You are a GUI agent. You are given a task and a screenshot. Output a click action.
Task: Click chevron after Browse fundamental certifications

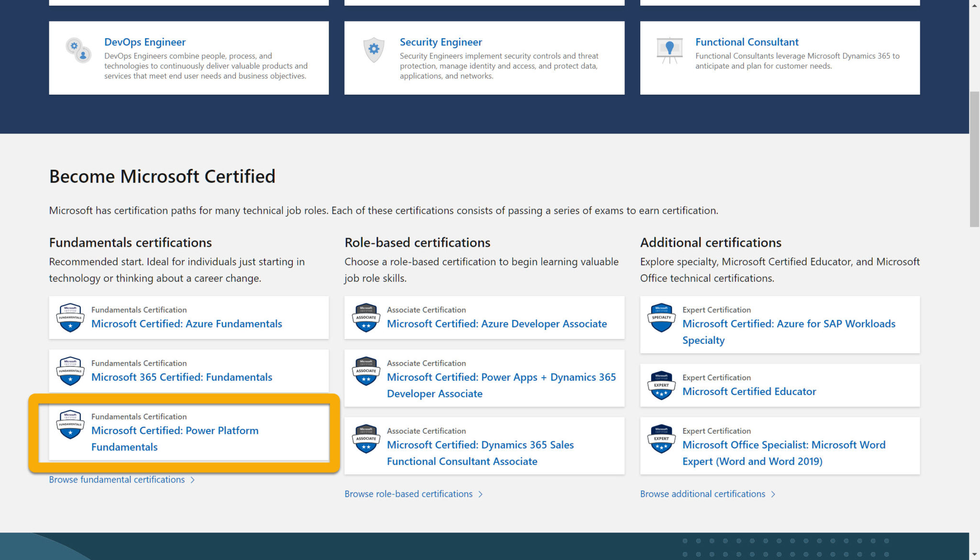[x=192, y=480]
